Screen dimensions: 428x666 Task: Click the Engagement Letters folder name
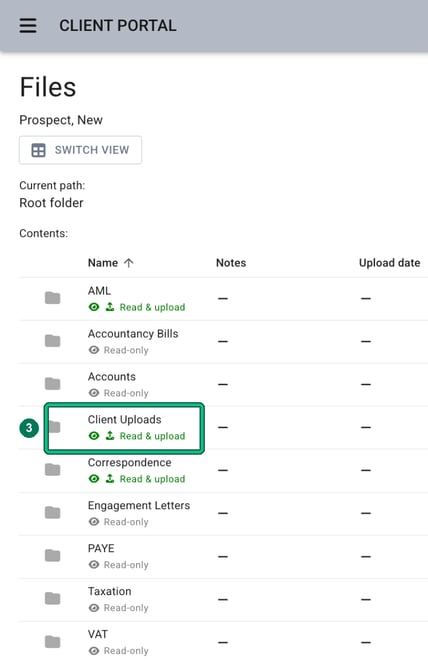coord(139,505)
